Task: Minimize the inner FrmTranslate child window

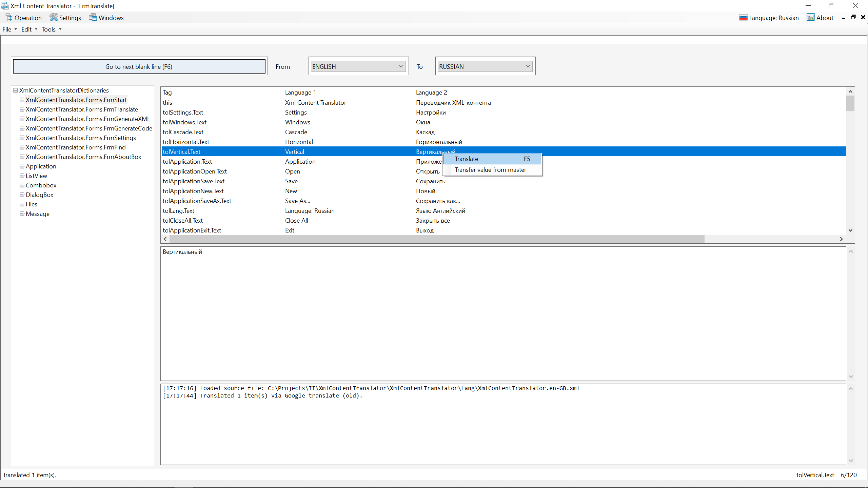Action: tap(844, 18)
